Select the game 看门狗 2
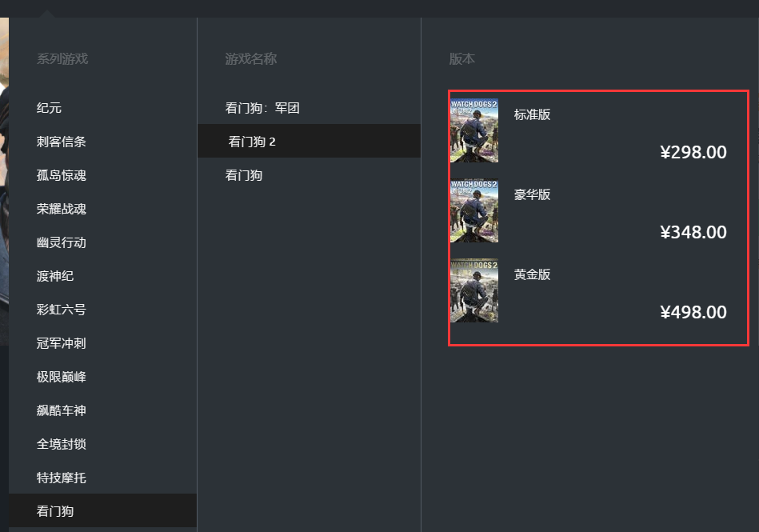759x532 pixels. click(252, 142)
